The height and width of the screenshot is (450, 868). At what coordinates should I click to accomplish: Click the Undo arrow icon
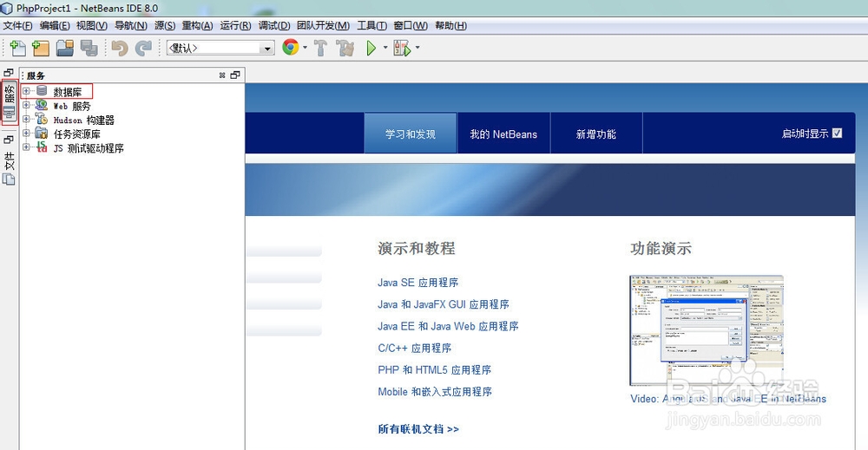120,48
